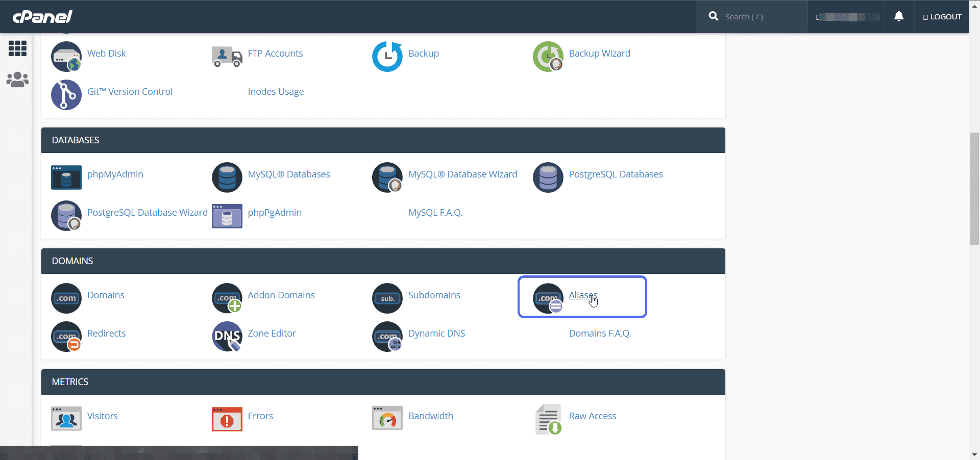Open the home grid icon in sidebar
The height and width of the screenshot is (460, 980).
click(17, 48)
